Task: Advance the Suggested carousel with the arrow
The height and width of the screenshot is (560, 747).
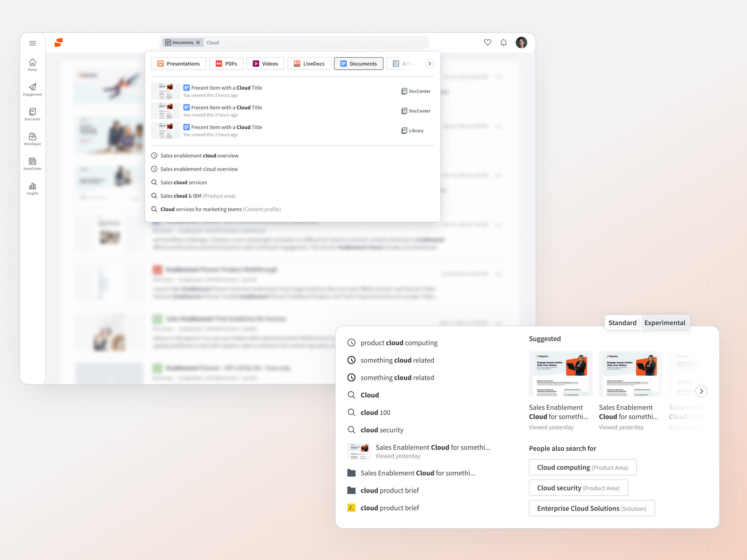Action: click(x=701, y=391)
